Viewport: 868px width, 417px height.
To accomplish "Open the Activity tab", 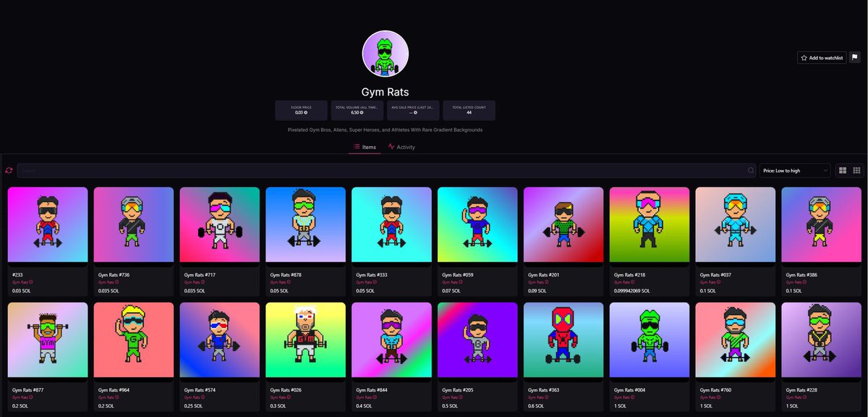I will pos(401,147).
